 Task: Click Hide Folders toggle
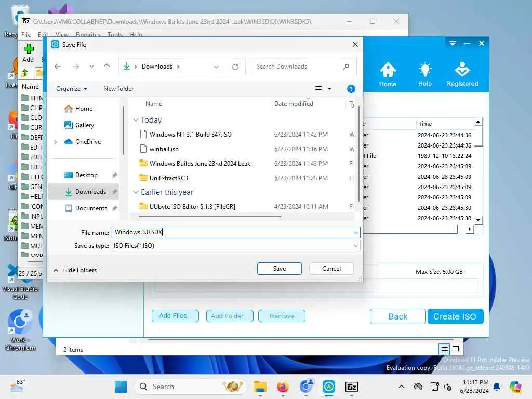(x=75, y=270)
